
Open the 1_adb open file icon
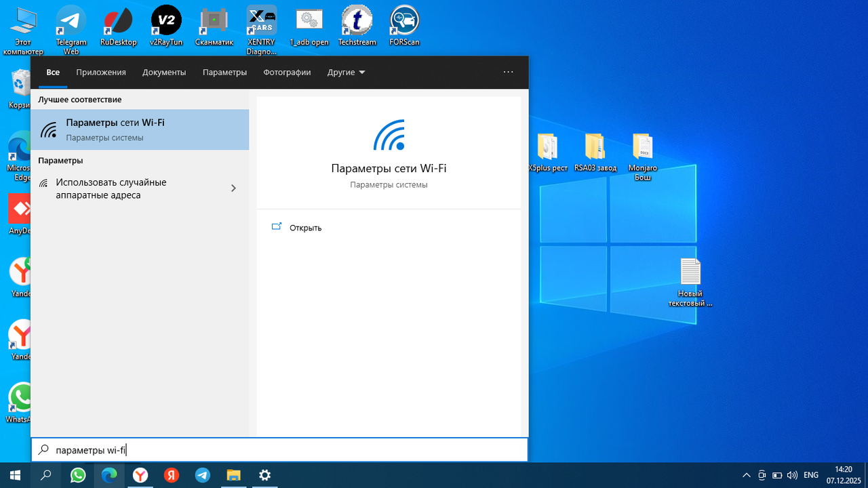309,27
